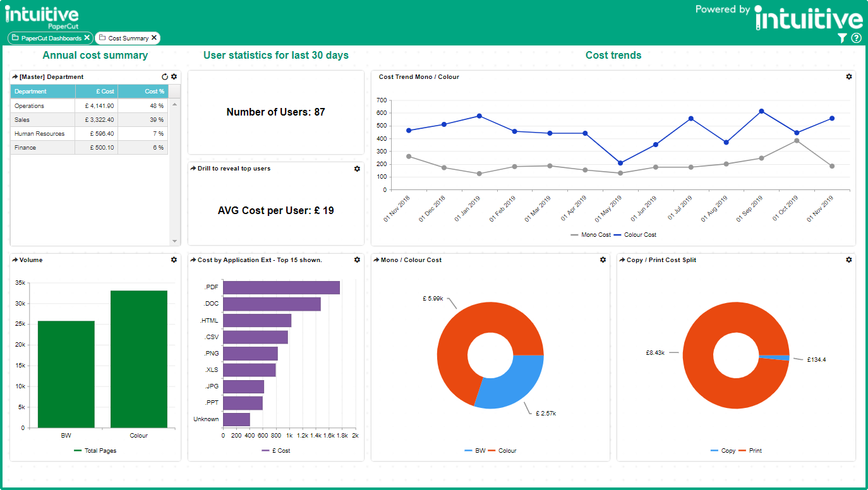
Task: Click down arrow of department table scrollbar
Action: (175, 241)
